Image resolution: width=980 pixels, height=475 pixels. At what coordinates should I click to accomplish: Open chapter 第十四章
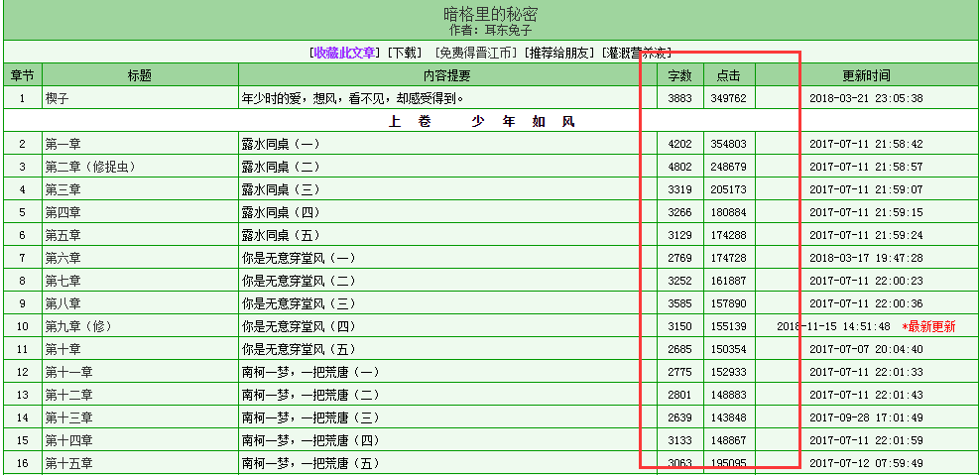point(68,440)
